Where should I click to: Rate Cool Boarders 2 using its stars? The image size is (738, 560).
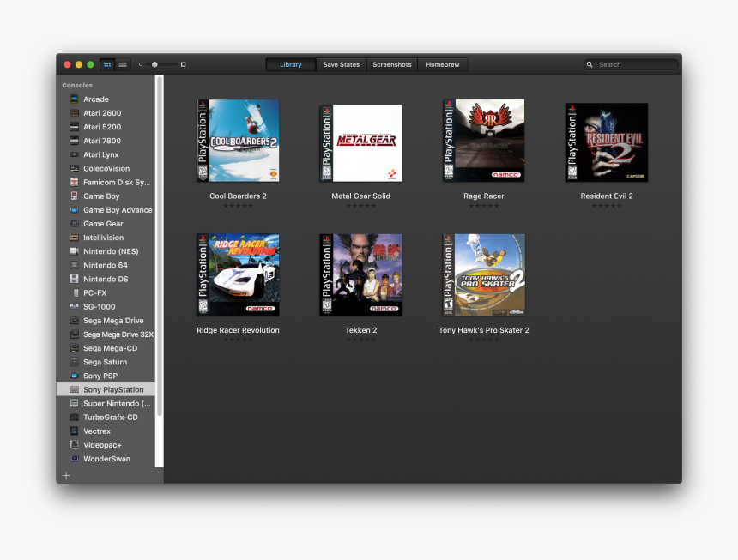pos(239,206)
